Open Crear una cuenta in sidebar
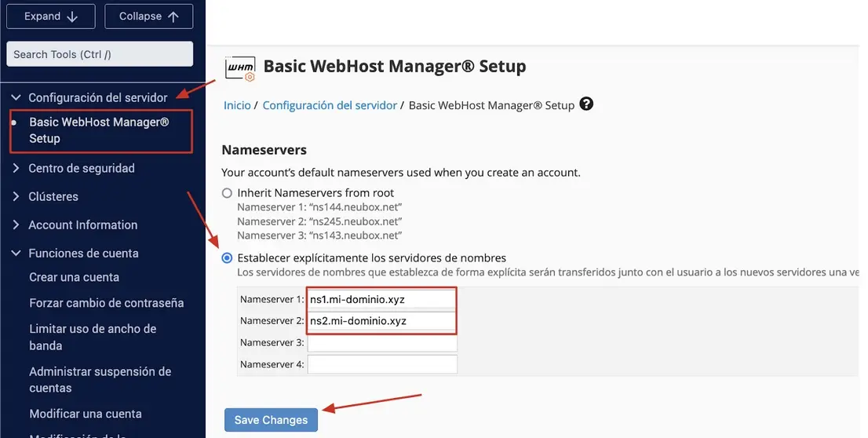Image resolution: width=868 pixels, height=438 pixels. [x=75, y=277]
